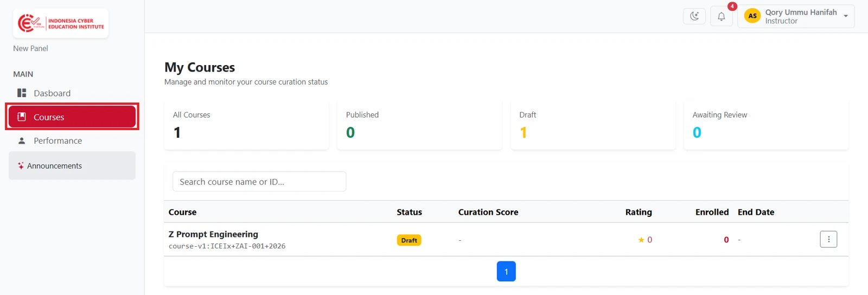
Task: Click the enrolled count 0 in course row
Action: (x=726, y=240)
